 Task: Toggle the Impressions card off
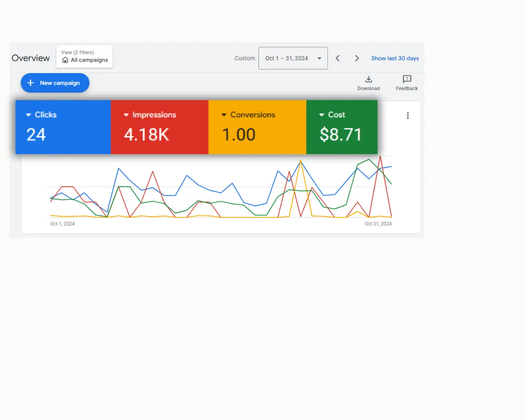click(x=159, y=127)
